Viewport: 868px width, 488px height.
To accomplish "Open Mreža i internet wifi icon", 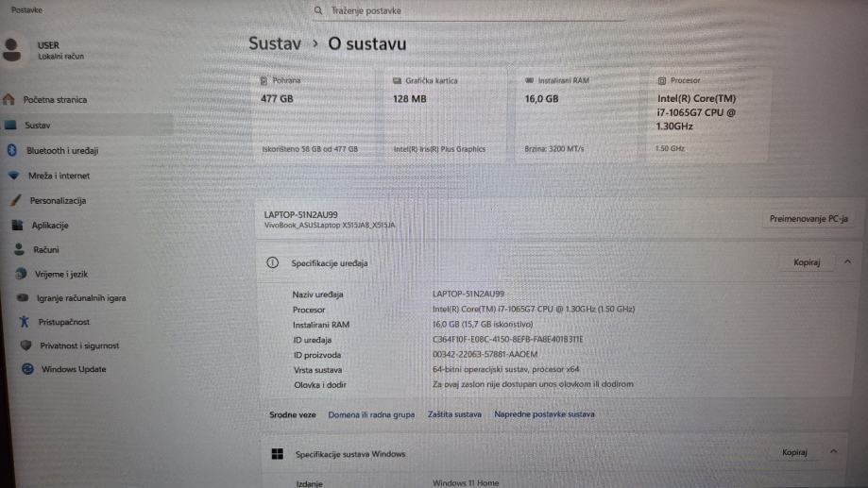I will 14,176.
